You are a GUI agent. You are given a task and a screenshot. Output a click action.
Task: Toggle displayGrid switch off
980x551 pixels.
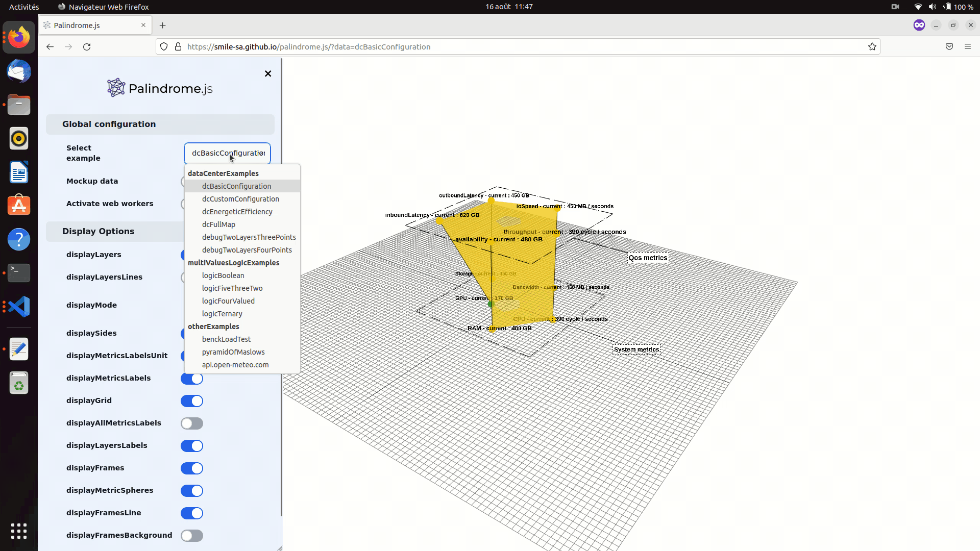coord(192,401)
